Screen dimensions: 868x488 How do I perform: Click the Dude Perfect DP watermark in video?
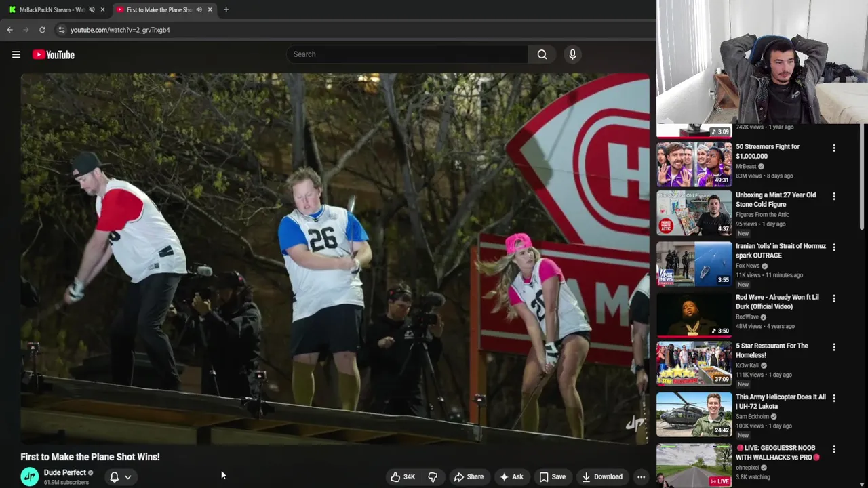click(635, 426)
